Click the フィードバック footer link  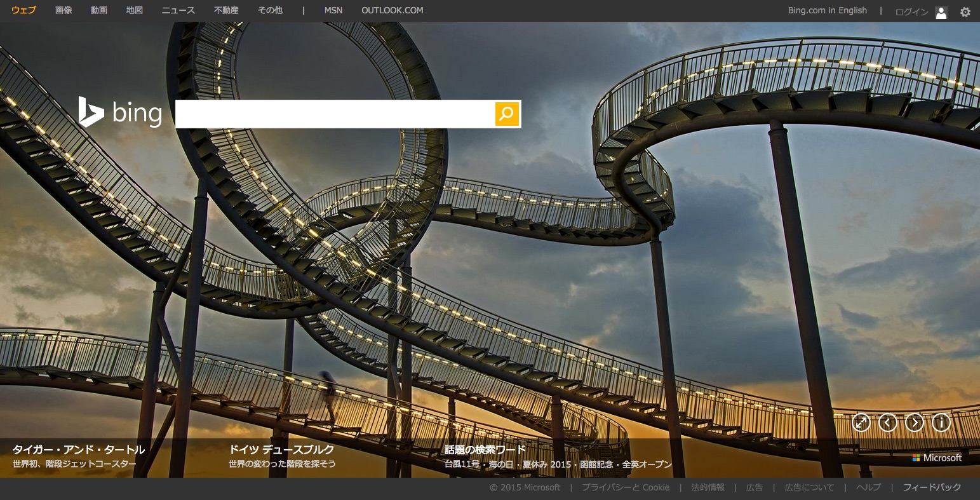click(932, 487)
